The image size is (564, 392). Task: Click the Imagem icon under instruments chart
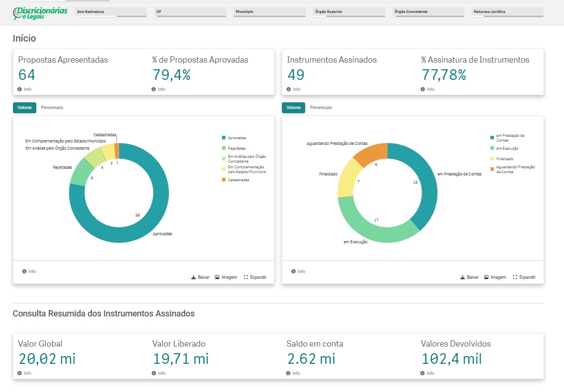pyautogui.click(x=487, y=277)
